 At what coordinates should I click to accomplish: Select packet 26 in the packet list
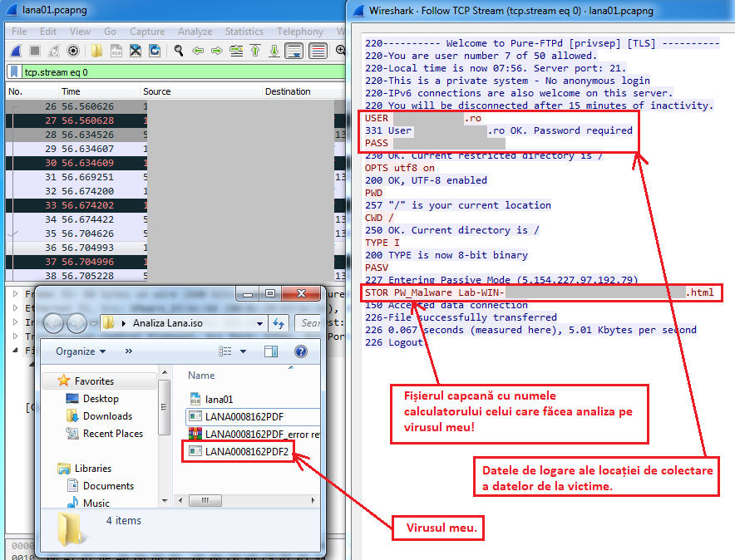tap(175, 106)
